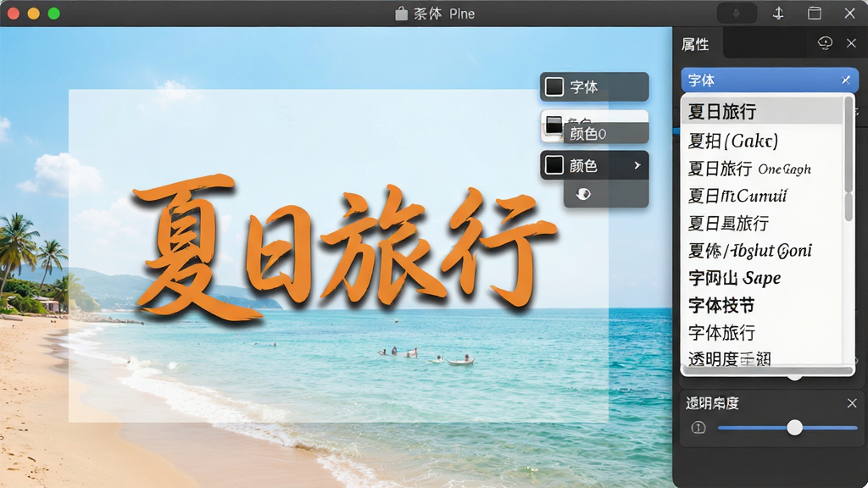Viewport: 868px width, 488px height.
Task: Click the X icon in the top title bar
Action: coord(849,14)
